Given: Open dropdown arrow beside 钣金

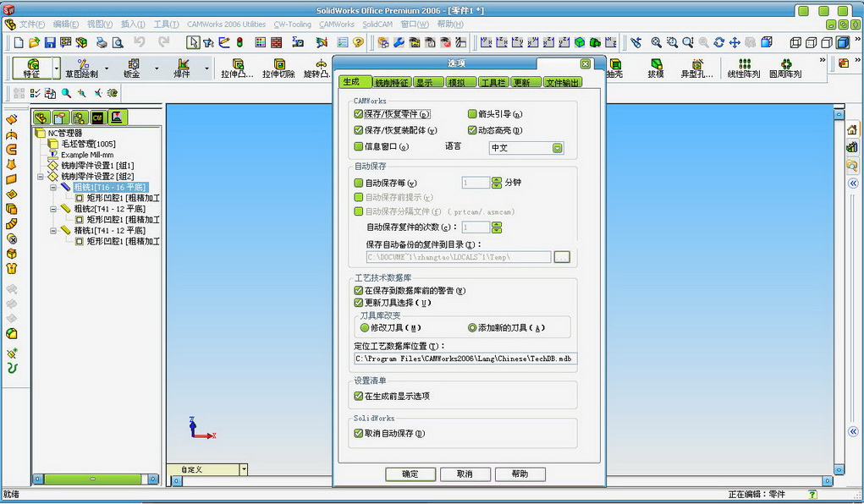Looking at the screenshot, I should [x=157, y=68].
